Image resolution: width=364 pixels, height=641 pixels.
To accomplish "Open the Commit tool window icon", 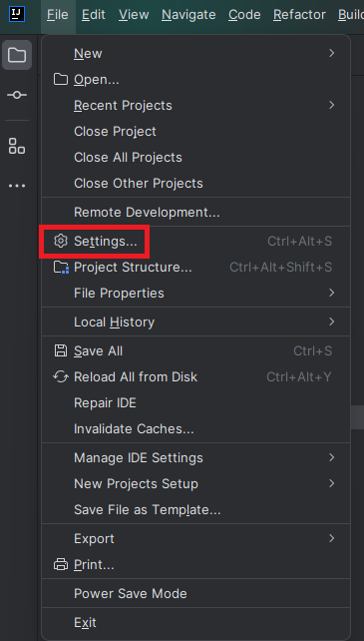I will tap(17, 95).
